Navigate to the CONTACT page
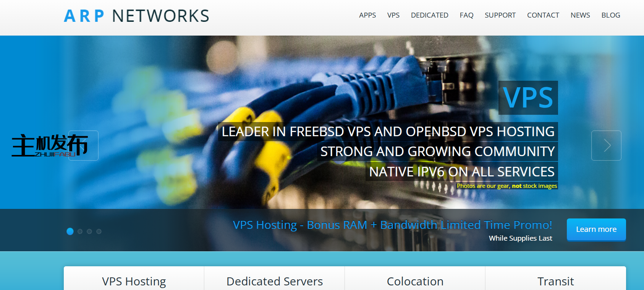This screenshot has height=290, width=644. [x=543, y=15]
